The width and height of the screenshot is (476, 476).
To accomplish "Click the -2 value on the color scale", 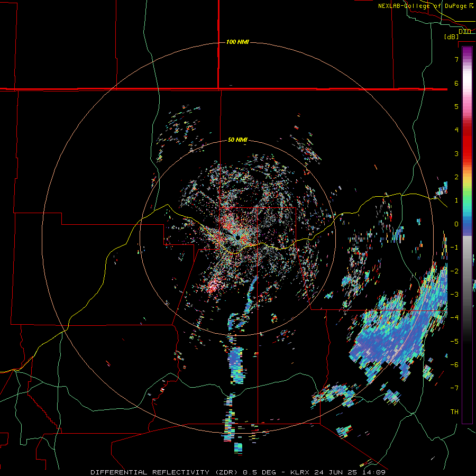I will pos(454,271).
